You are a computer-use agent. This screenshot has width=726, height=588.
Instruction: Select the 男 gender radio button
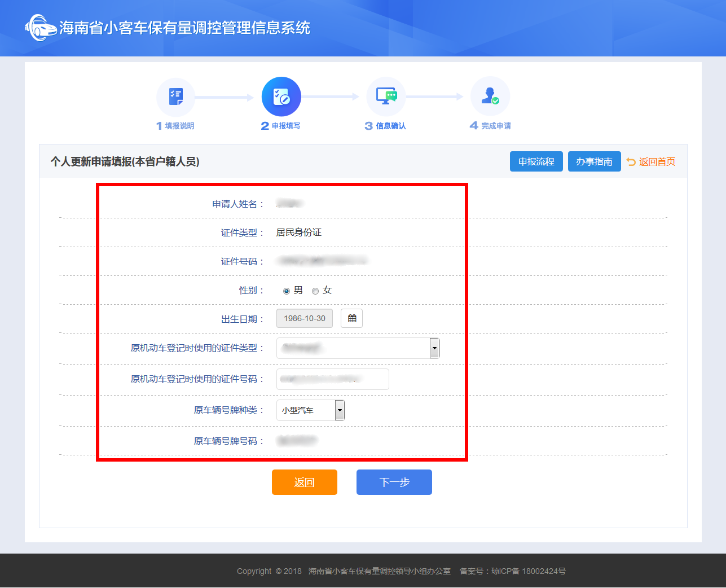[287, 291]
